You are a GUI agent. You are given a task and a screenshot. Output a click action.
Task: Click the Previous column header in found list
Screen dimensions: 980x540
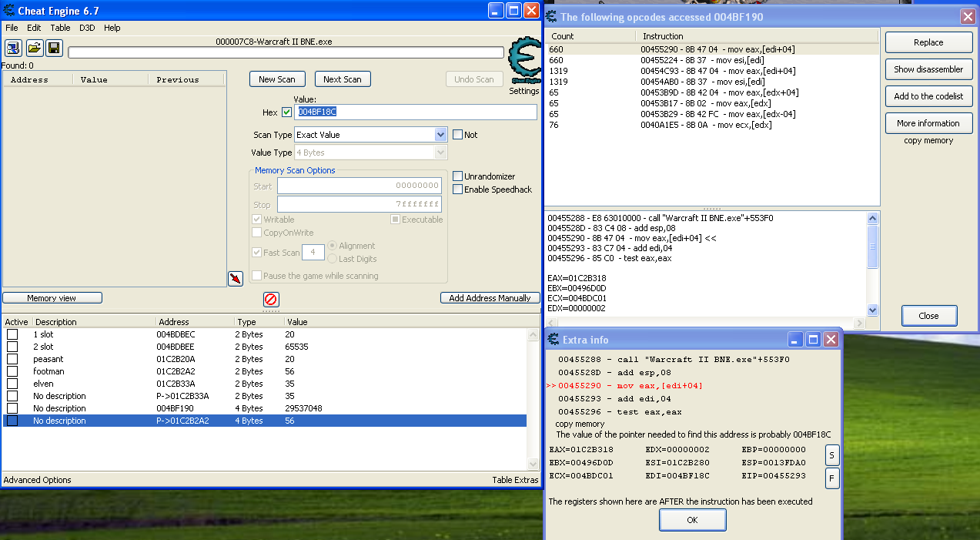pyautogui.click(x=185, y=79)
